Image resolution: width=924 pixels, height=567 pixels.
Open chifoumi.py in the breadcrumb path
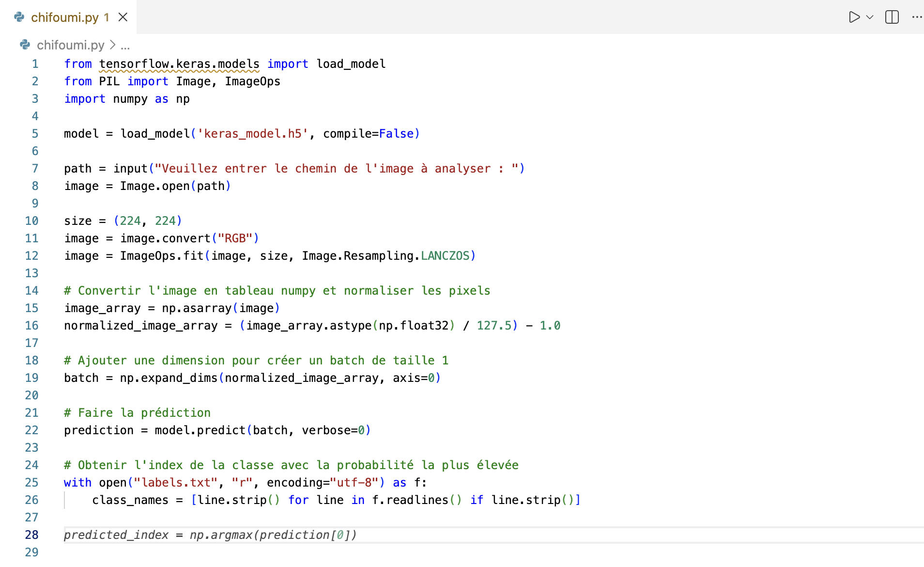click(70, 45)
